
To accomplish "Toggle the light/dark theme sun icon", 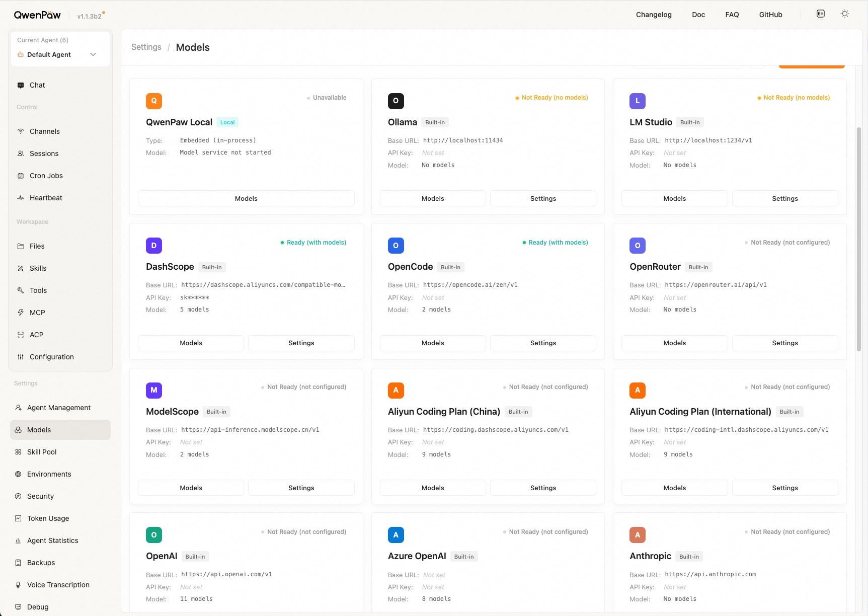I will pyautogui.click(x=845, y=14).
